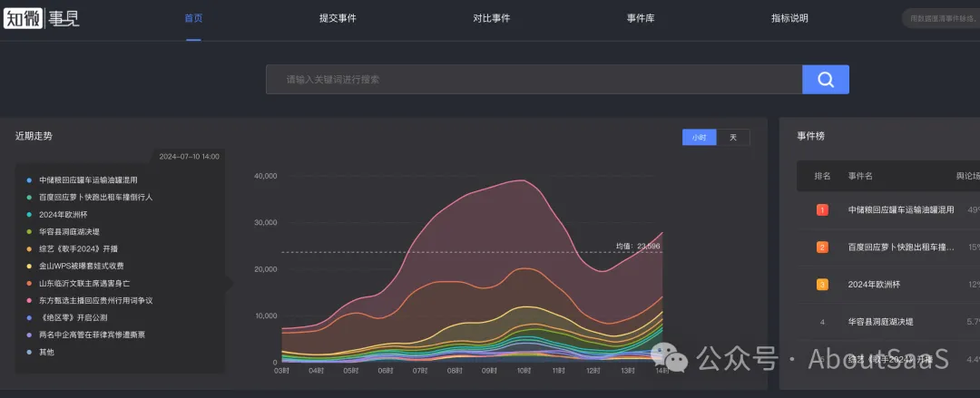Click the 东方甄选主播回应贵州行用词争议 legend color dot

(29, 300)
